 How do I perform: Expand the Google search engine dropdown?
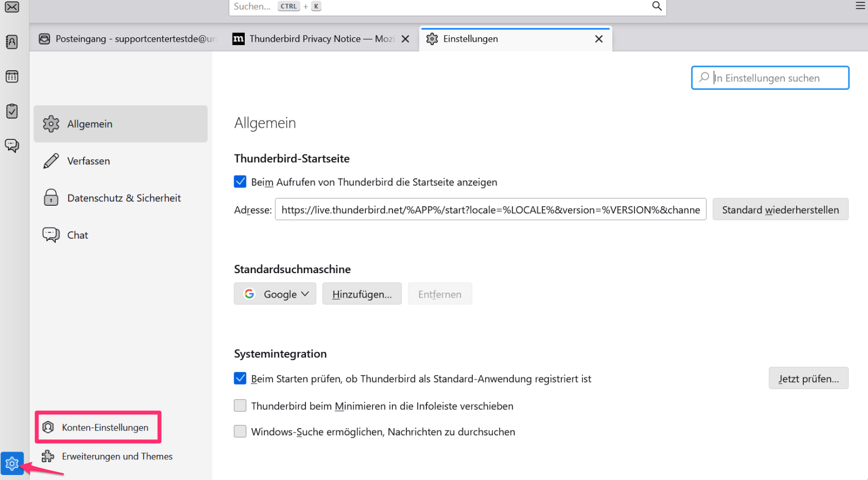point(275,294)
